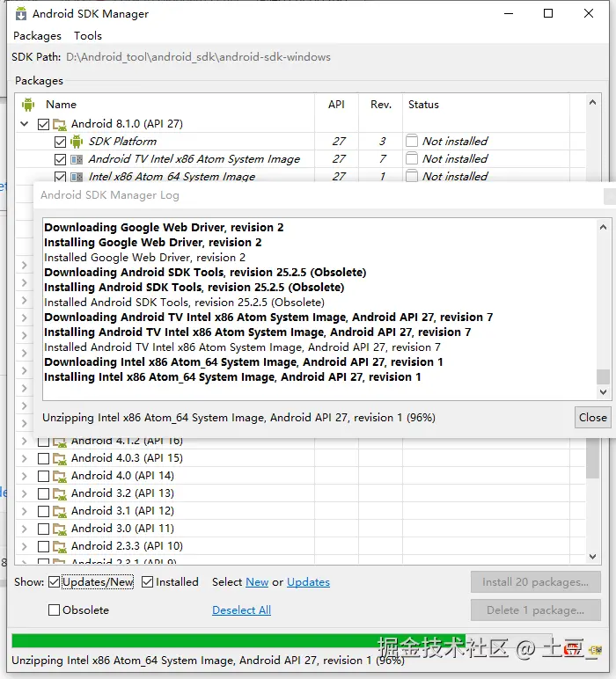616x679 pixels.
Task: Open the Packages menu
Action: click(x=37, y=36)
